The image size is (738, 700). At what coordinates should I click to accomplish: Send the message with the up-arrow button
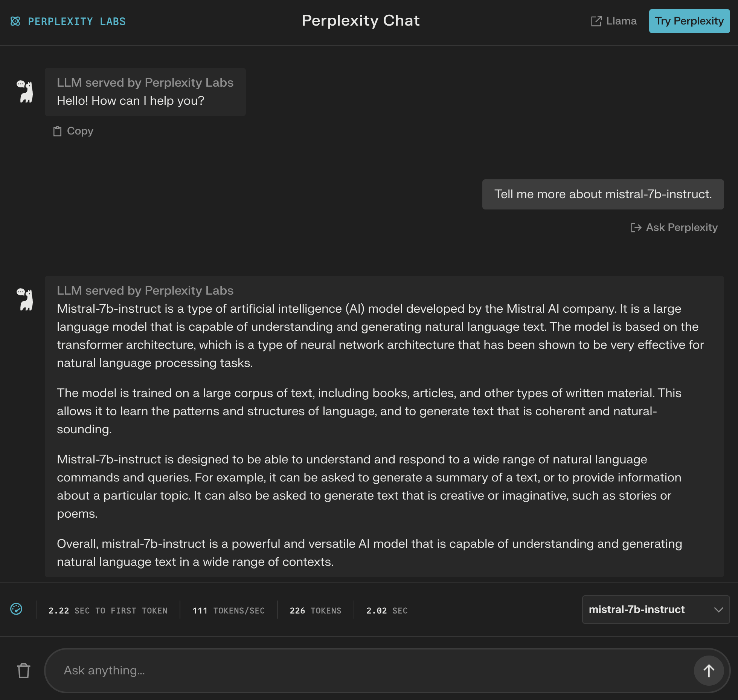point(709,671)
